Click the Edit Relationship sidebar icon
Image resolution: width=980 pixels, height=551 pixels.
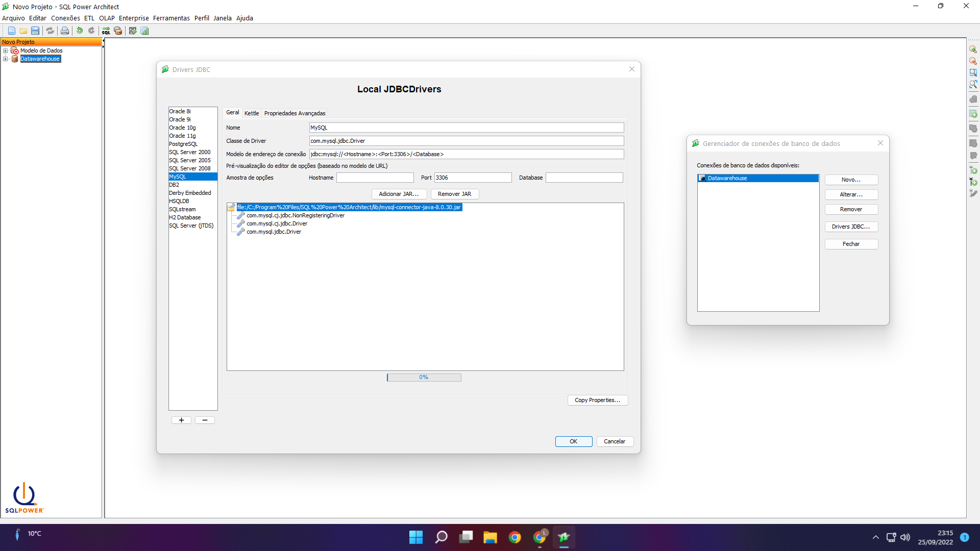(973, 193)
